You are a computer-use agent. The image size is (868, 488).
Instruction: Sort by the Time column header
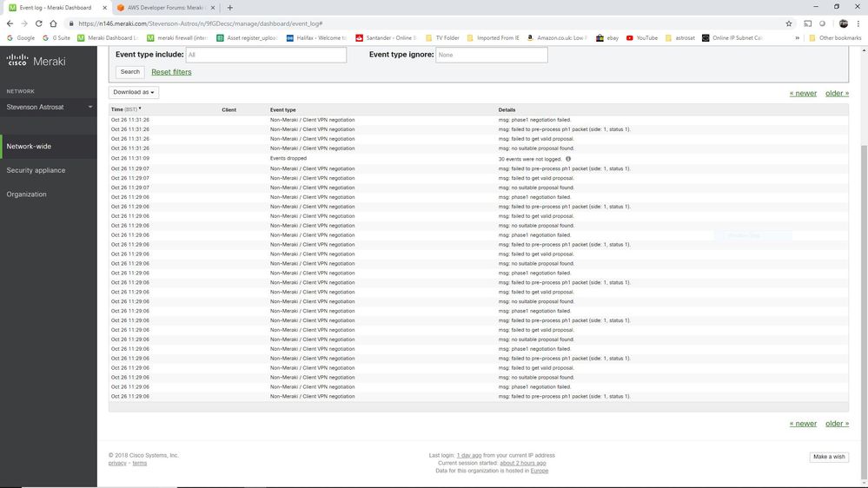[126, 109]
